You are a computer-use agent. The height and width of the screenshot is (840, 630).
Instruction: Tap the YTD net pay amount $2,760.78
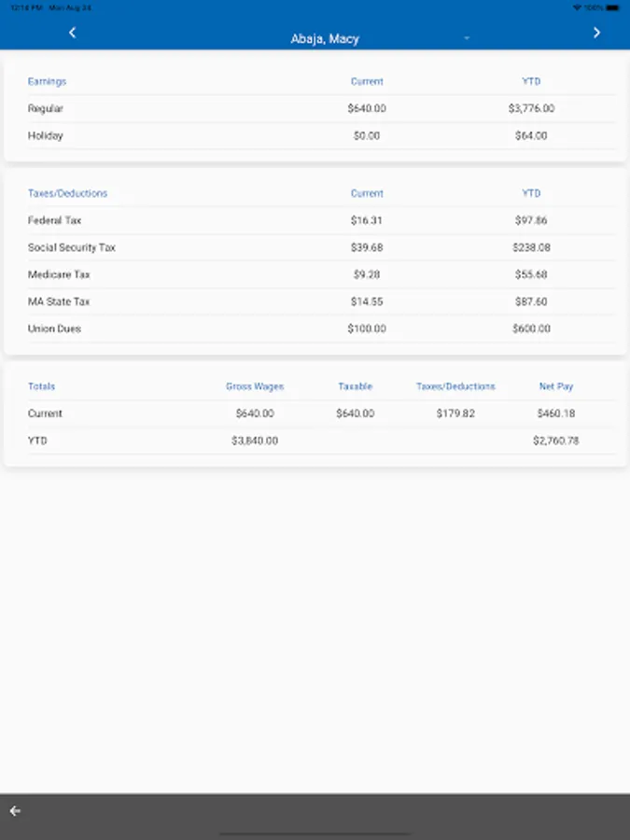click(x=556, y=441)
